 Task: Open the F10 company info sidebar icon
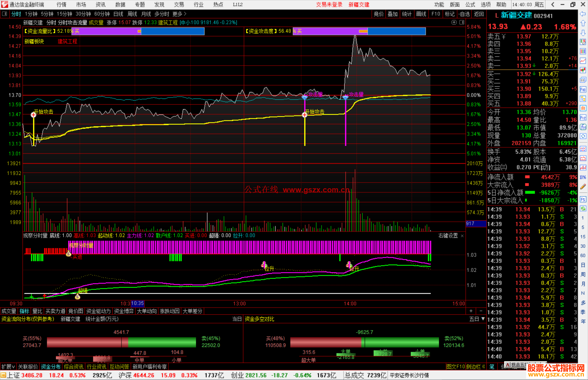click(583, 89)
